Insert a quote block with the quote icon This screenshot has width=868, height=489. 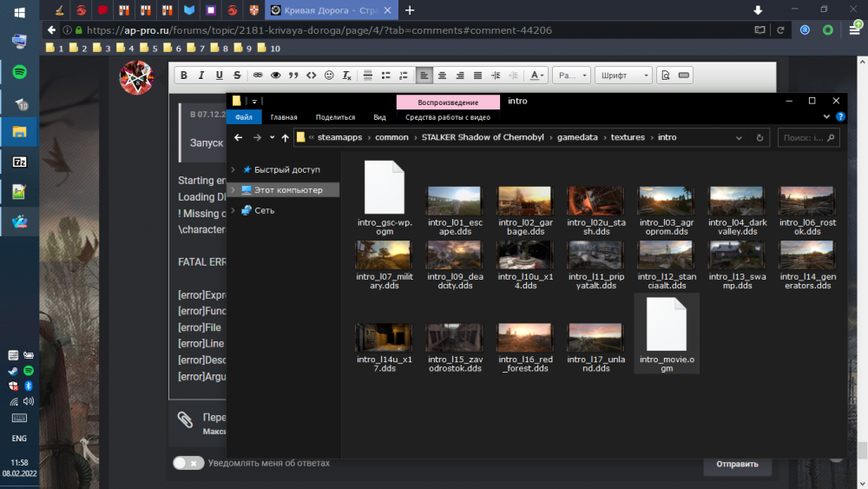point(293,76)
